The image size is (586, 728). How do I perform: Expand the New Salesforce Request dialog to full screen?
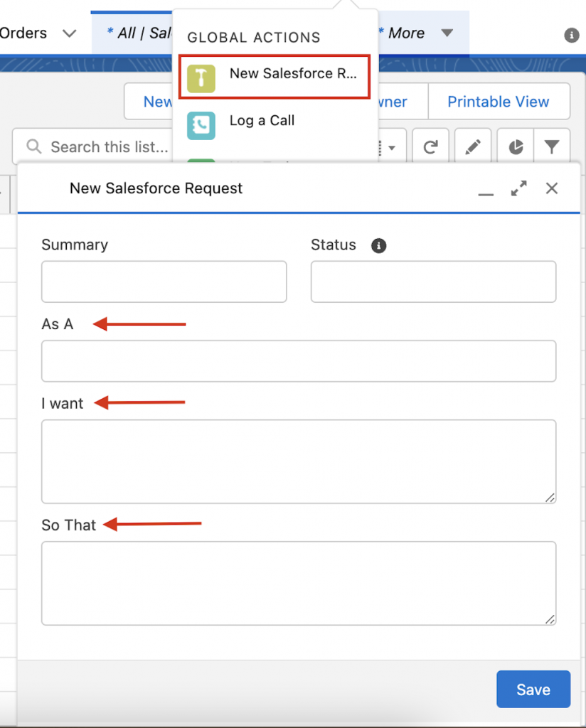(x=518, y=188)
